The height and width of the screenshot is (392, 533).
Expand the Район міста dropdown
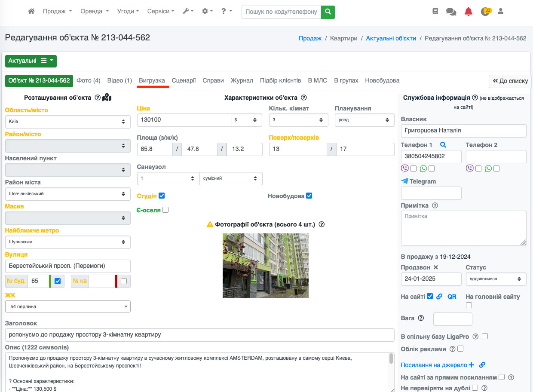pyautogui.click(x=68, y=194)
